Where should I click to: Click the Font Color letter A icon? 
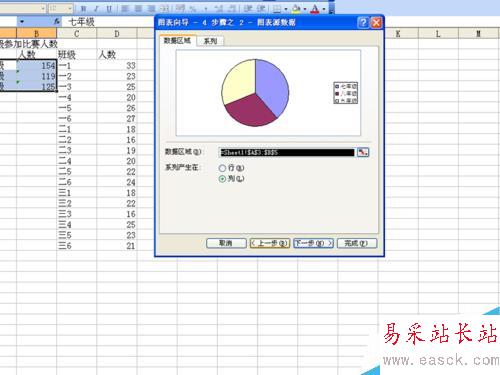tap(314, 8)
